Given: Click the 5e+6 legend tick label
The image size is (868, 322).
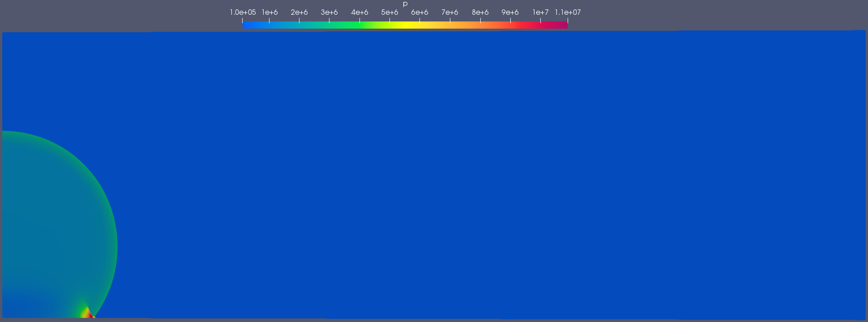Looking at the screenshot, I should pyautogui.click(x=389, y=13).
